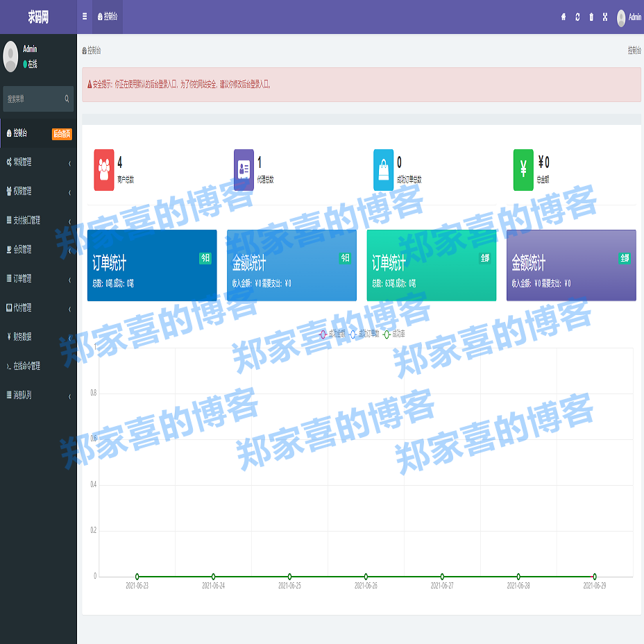
Task: Click the fullscreen icon in the top bar
Action: pos(606,17)
